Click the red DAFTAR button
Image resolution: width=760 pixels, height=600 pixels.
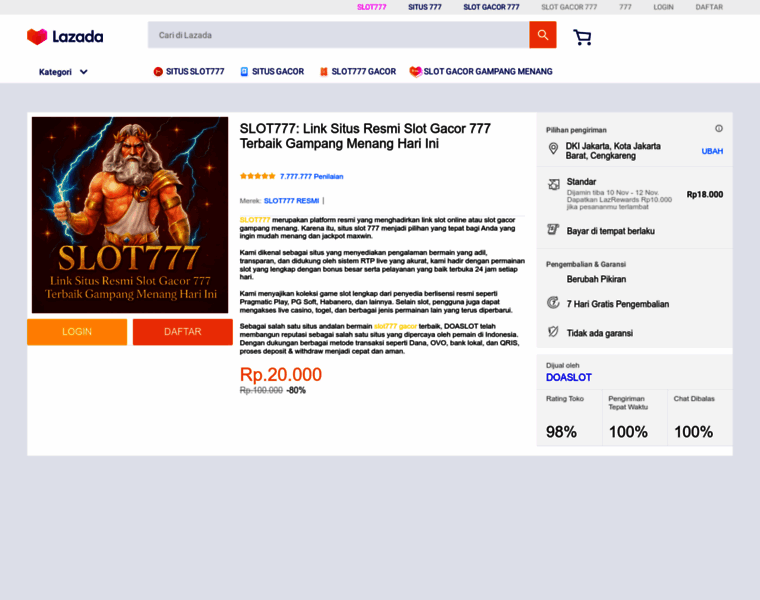[183, 332]
